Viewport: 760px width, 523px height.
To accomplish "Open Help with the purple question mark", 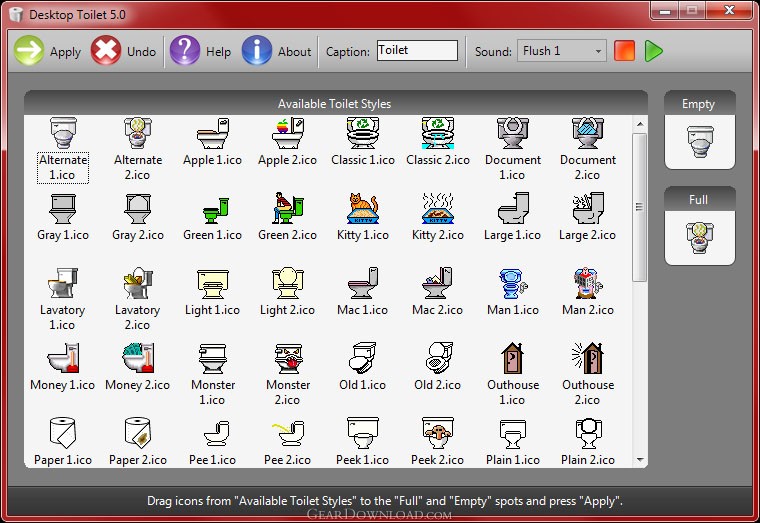I will click(185, 51).
